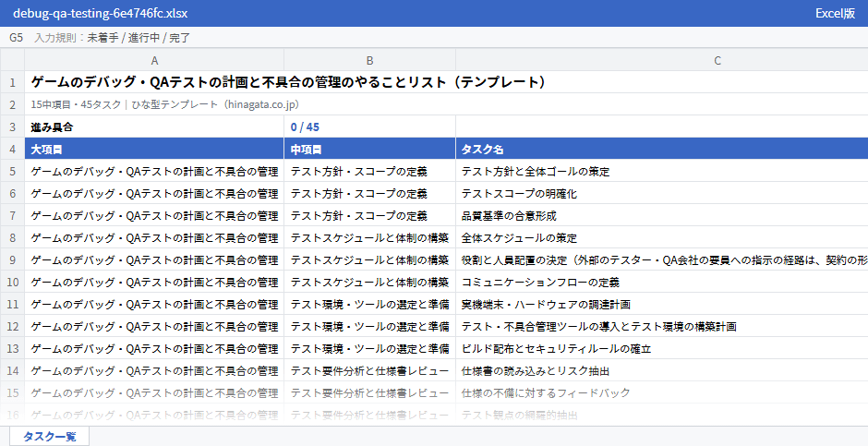Select cell 品質基準の合意形成

[662, 215]
